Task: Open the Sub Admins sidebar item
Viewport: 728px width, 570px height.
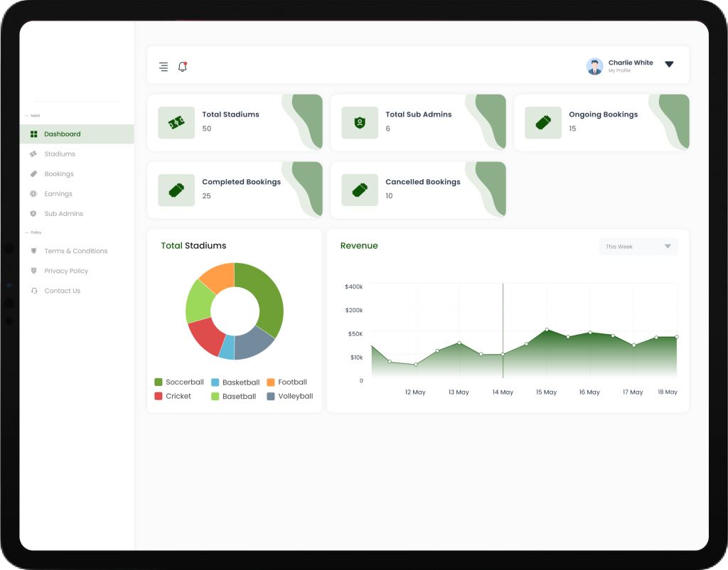Action: coord(63,214)
